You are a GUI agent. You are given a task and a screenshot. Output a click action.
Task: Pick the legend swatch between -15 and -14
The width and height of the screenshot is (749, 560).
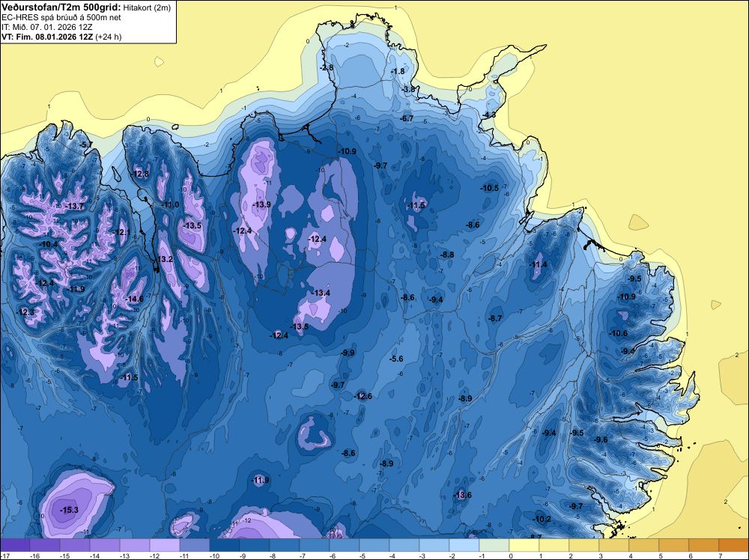coord(74,545)
